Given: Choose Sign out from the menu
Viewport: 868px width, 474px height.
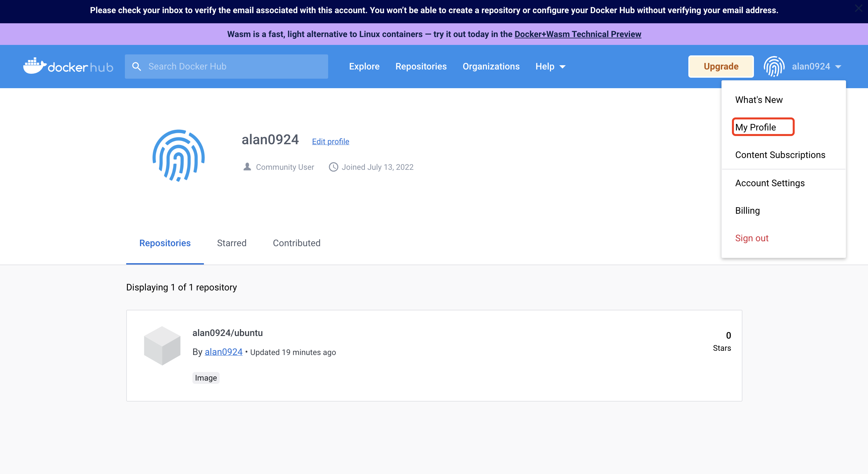Looking at the screenshot, I should pos(751,238).
